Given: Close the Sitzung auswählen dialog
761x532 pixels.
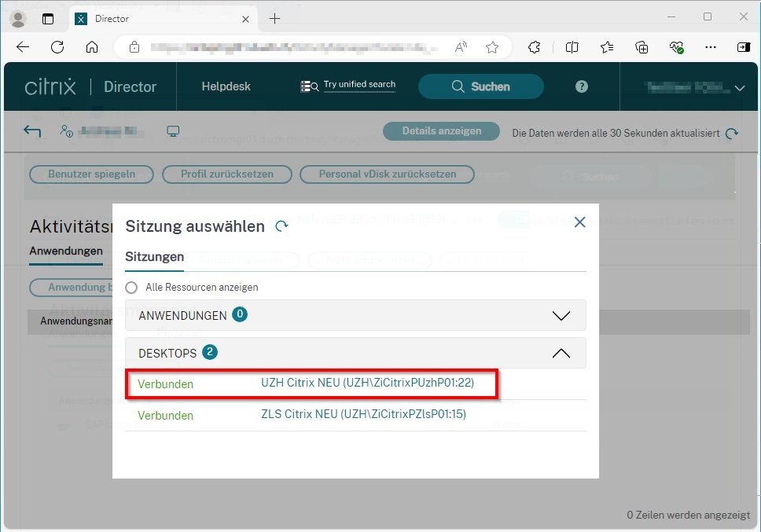Looking at the screenshot, I should point(579,222).
